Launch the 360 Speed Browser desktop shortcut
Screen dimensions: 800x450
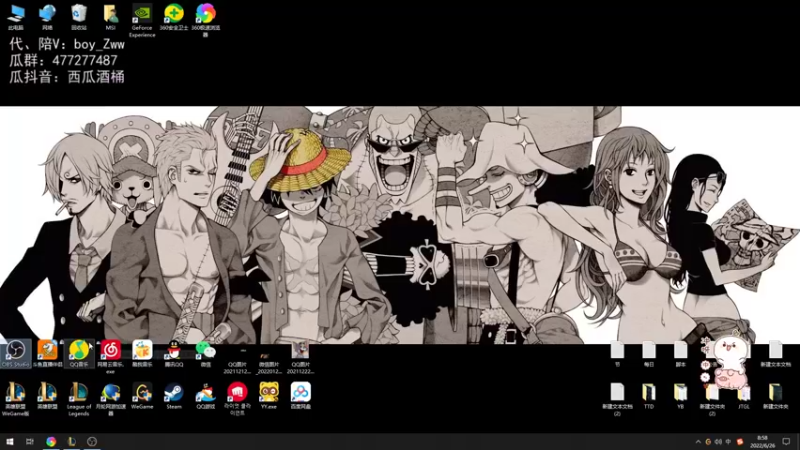click(206, 20)
